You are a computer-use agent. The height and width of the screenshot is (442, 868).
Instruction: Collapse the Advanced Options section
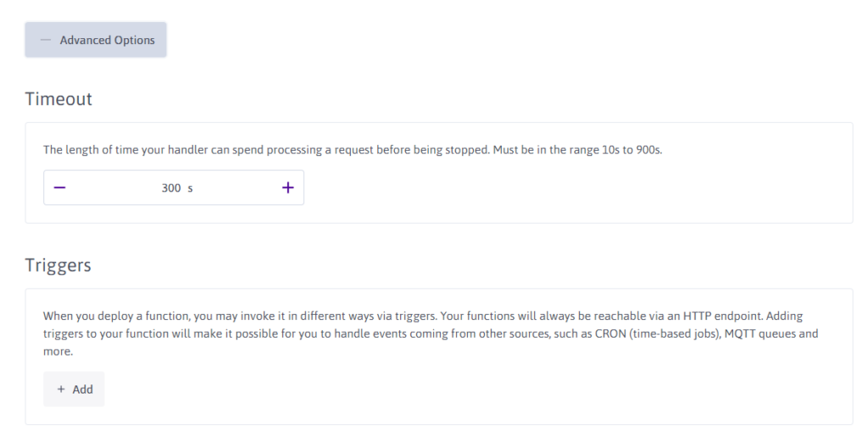click(96, 40)
